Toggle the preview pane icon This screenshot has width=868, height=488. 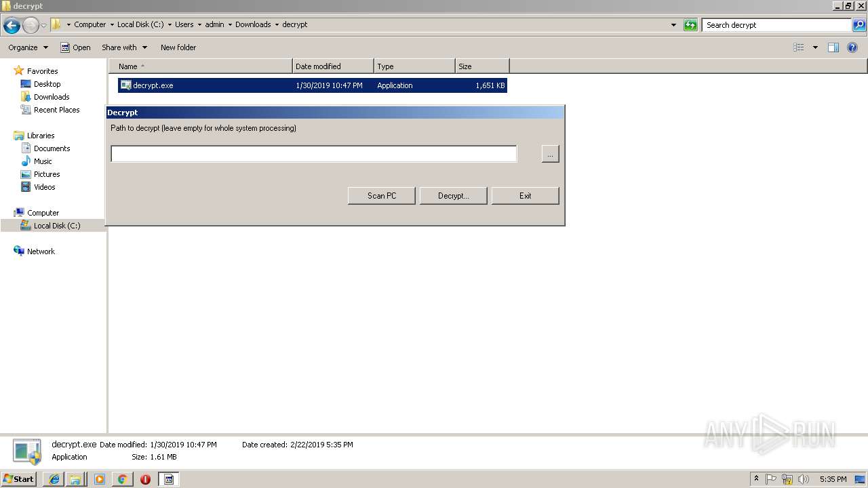pyautogui.click(x=833, y=47)
